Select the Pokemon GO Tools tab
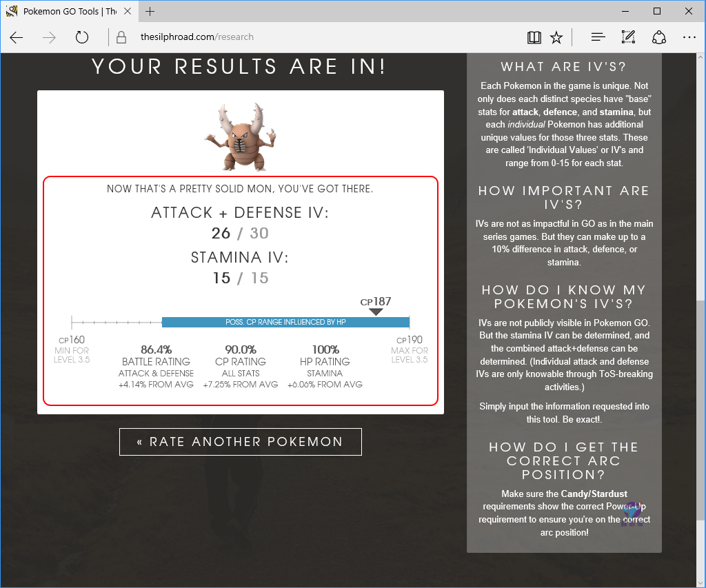This screenshot has width=706, height=588. (70, 11)
